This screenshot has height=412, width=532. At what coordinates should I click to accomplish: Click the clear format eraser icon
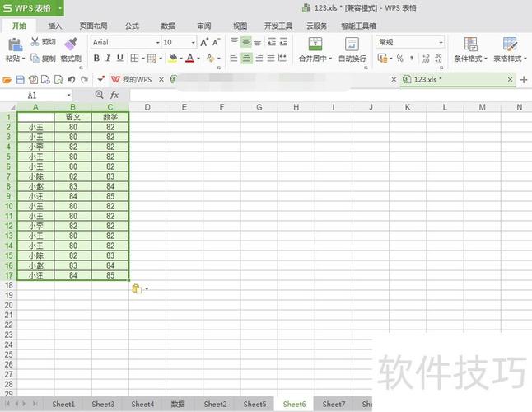(x=210, y=58)
